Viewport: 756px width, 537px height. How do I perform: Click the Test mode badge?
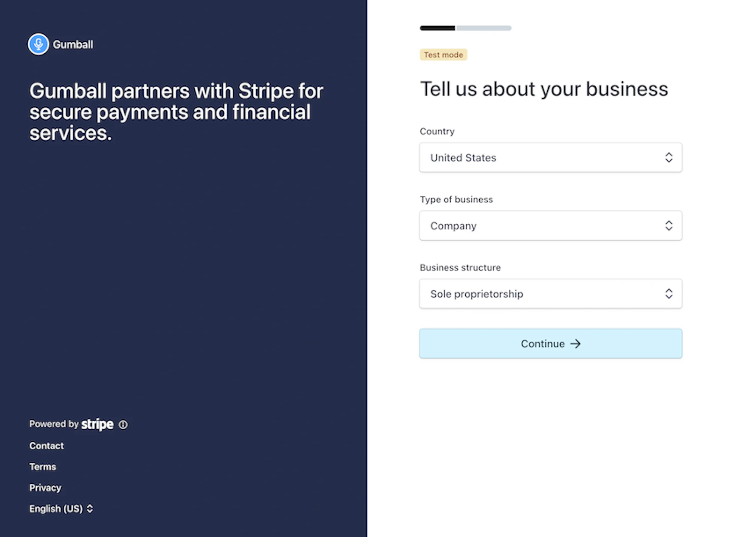click(443, 55)
